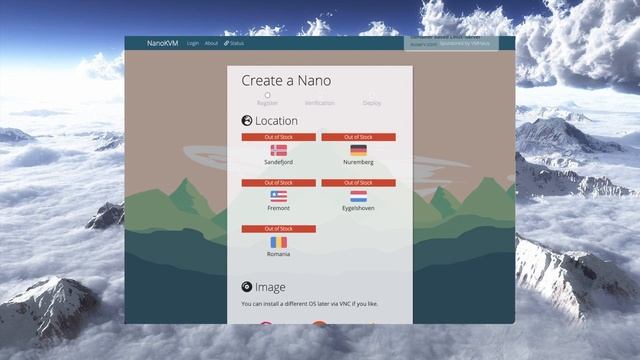Viewport: 640px width, 360px height.
Task: Click the globe icon beside Location
Action: (x=247, y=120)
